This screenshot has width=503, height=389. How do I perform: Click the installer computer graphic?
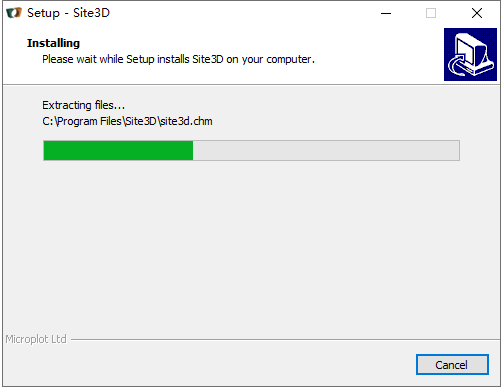(470, 54)
